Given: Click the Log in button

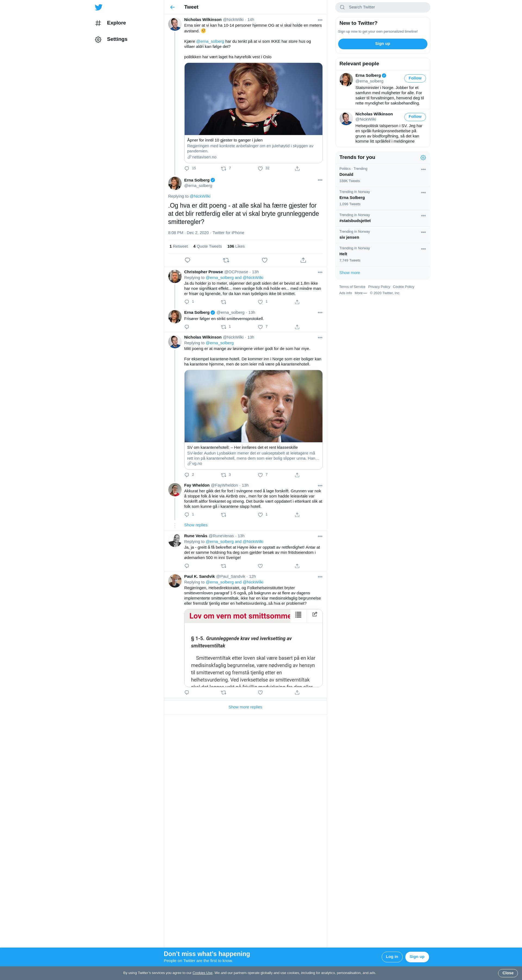Looking at the screenshot, I should click(x=392, y=957).
